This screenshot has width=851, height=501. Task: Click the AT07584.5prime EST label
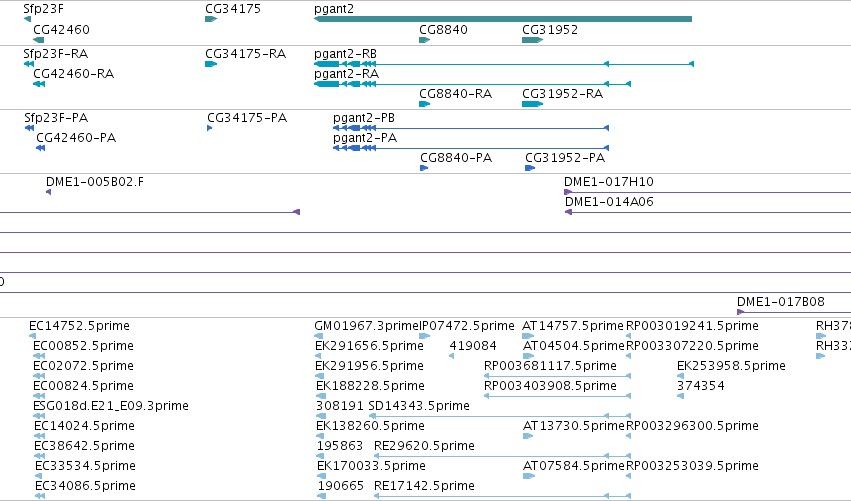click(574, 466)
